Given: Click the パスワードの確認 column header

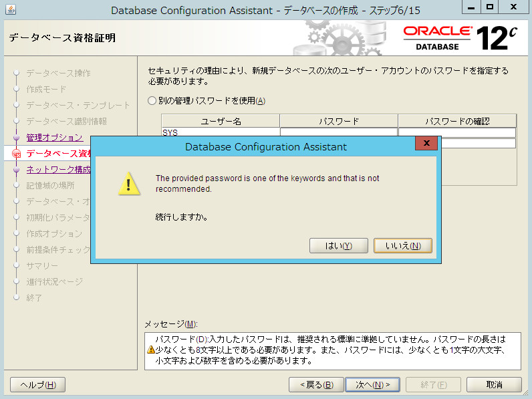Looking at the screenshot, I should tap(457, 121).
